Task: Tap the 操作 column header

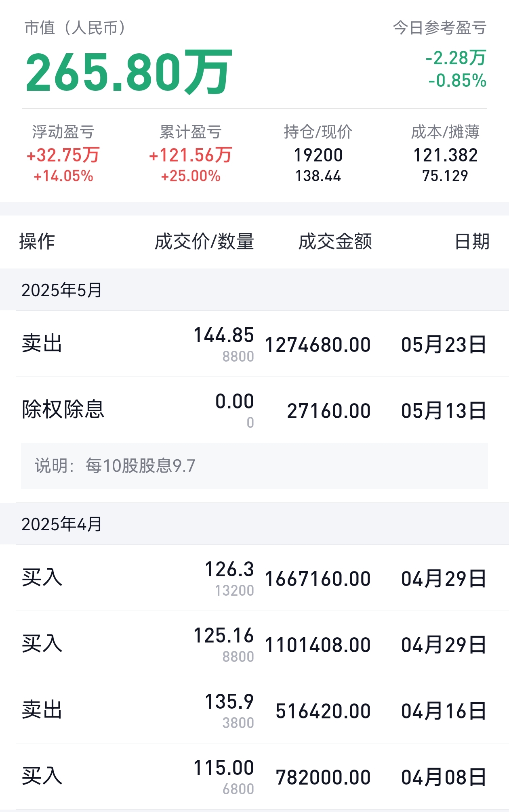Action: pyautogui.click(x=37, y=242)
